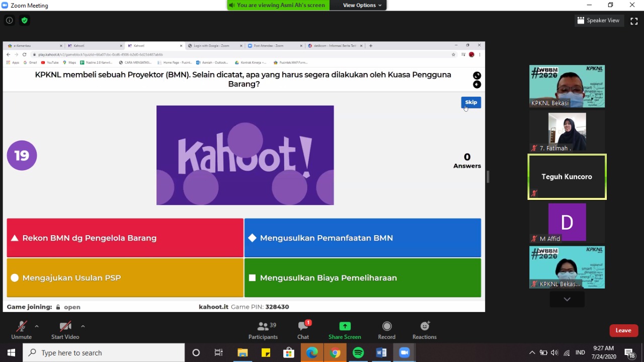Click the Kahoot fullscreen toggle icon
Screen dimensions: 644x362
[x=477, y=76]
